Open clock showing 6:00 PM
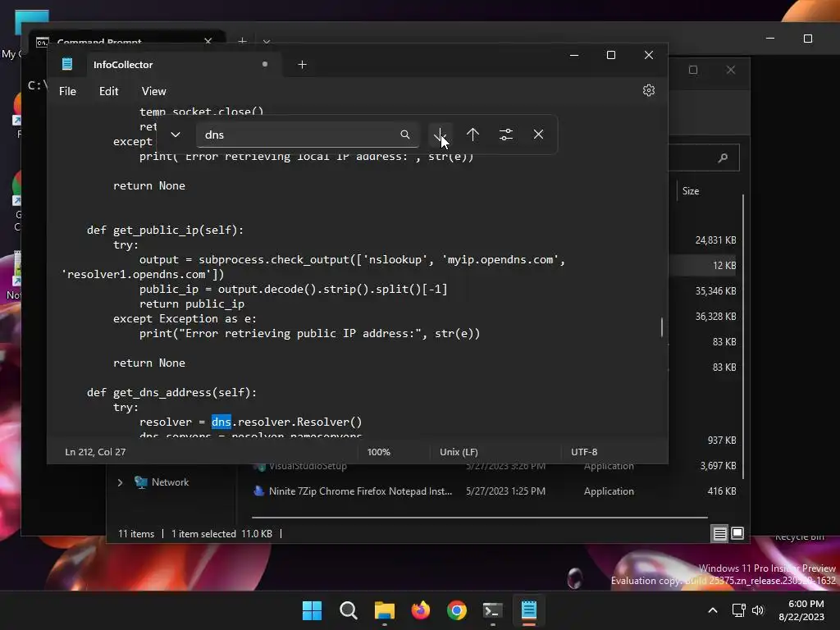Viewport: 840px width, 630px height. 801,610
